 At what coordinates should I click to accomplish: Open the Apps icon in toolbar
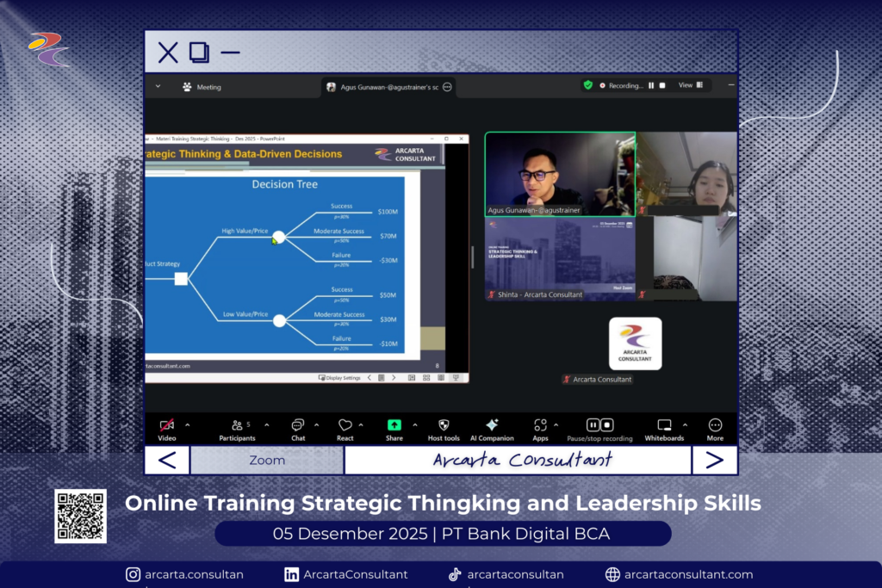pyautogui.click(x=540, y=426)
